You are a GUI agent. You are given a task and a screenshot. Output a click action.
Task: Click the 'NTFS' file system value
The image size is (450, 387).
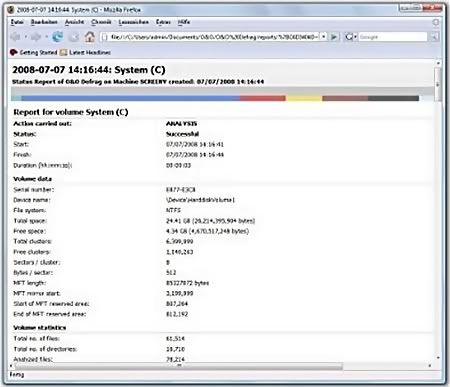coord(173,210)
